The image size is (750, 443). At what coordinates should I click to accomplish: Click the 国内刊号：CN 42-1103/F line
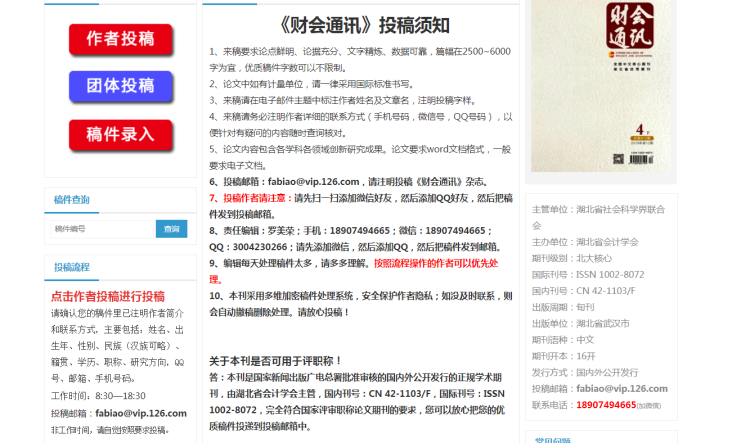click(584, 291)
